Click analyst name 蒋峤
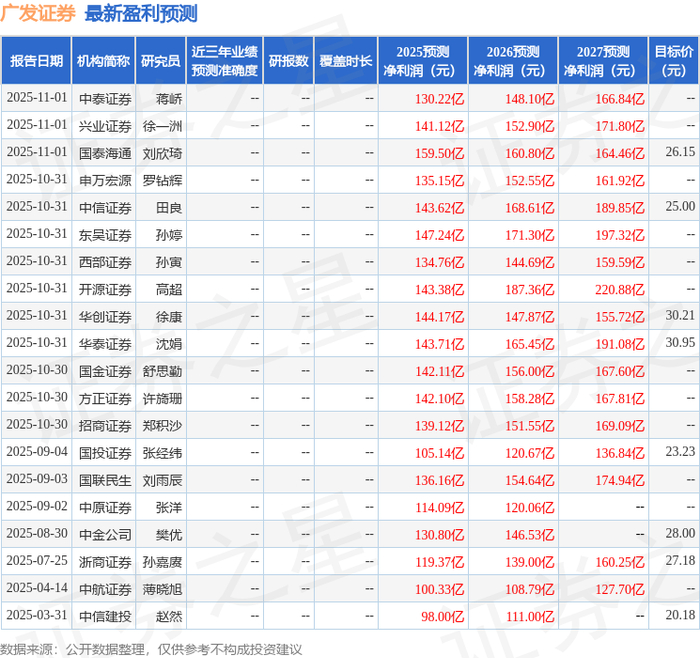 click(x=169, y=99)
